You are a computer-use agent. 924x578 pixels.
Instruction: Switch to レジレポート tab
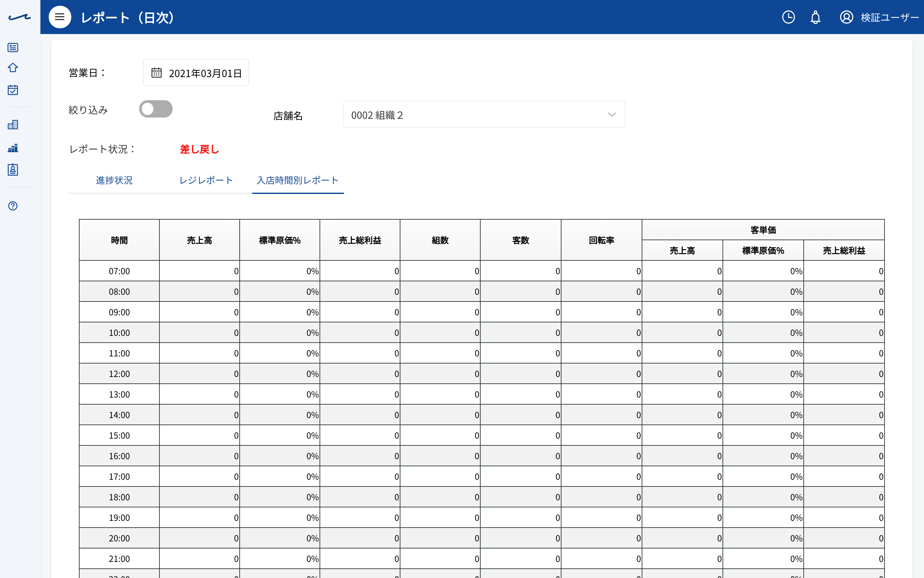(206, 180)
